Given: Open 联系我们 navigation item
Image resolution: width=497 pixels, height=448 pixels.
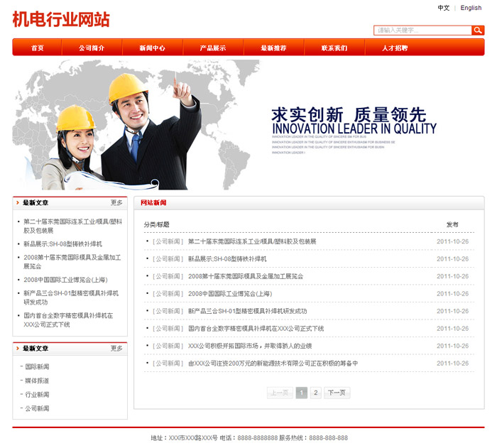Looking at the screenshot, I should [334, 48].
